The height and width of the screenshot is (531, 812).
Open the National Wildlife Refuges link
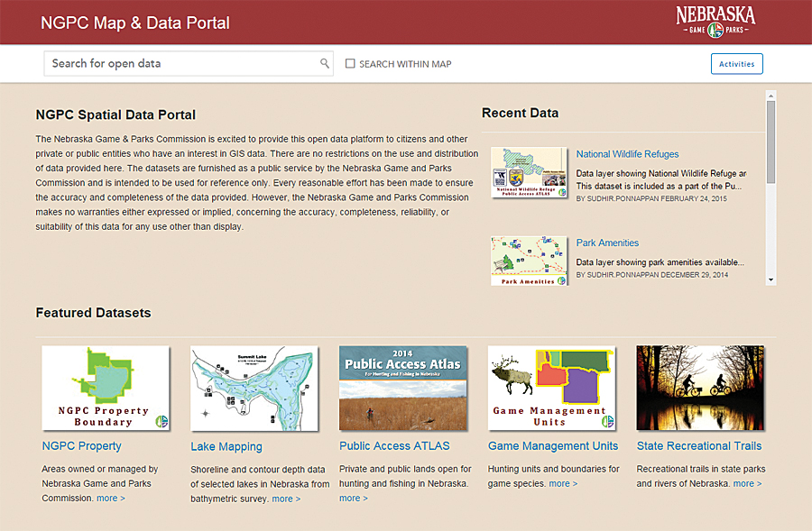pyautogui.click(x=627, y=154)
